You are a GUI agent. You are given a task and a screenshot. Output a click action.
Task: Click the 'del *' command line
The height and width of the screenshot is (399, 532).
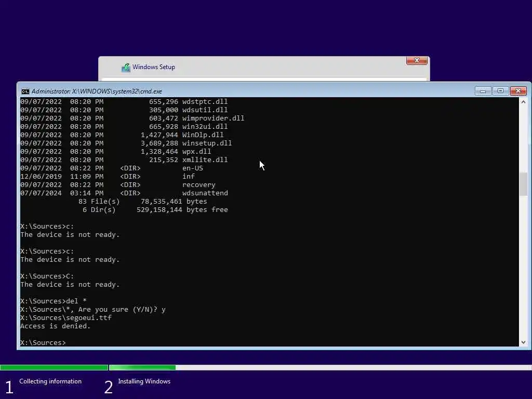(54, 301)
